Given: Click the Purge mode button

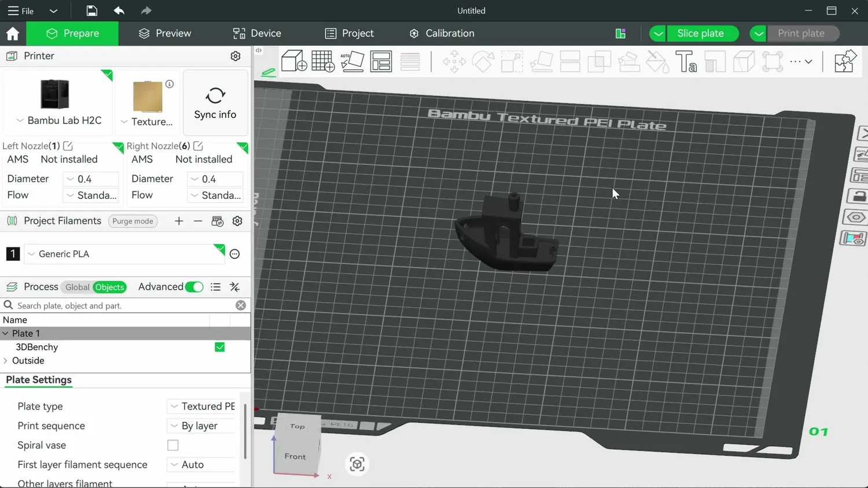Looking at the screenshot, I should click(133, 221).
